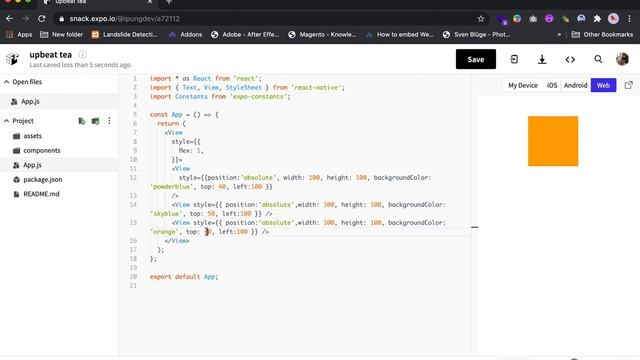Open preview in a new window icon
The height and width of the screenshot is (360, 640).
pyautogui.click(x=629, y=85)
